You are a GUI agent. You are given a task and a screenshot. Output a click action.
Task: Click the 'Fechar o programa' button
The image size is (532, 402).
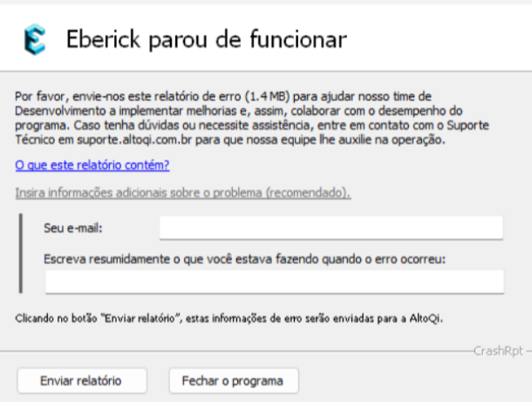click(234, 380)
